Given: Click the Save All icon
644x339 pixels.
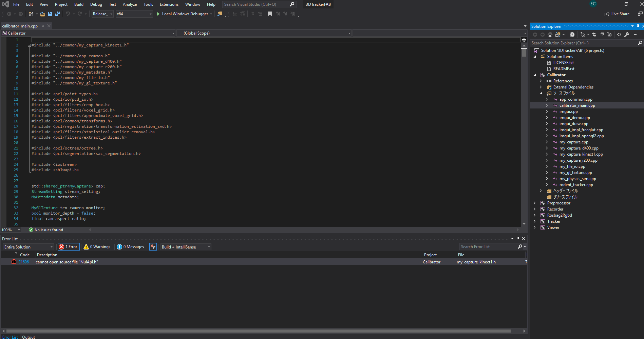Looking at the screenshot, I should (x=58, y=14).
